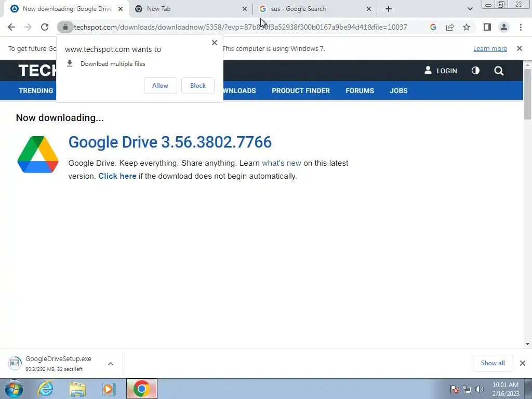
Task: Click Google Drive 3.56.3802.7766 title link
Action: [170, 142]
